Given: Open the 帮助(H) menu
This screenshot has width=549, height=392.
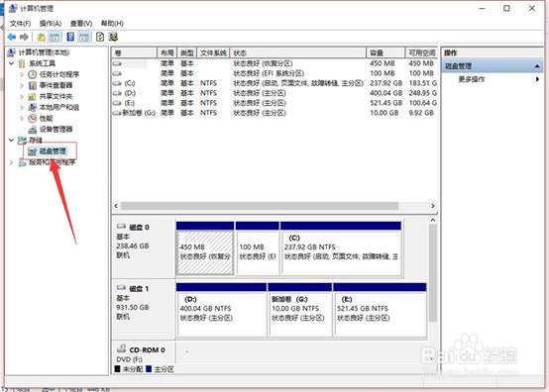Looking at the screenshot, I should 112,24.
